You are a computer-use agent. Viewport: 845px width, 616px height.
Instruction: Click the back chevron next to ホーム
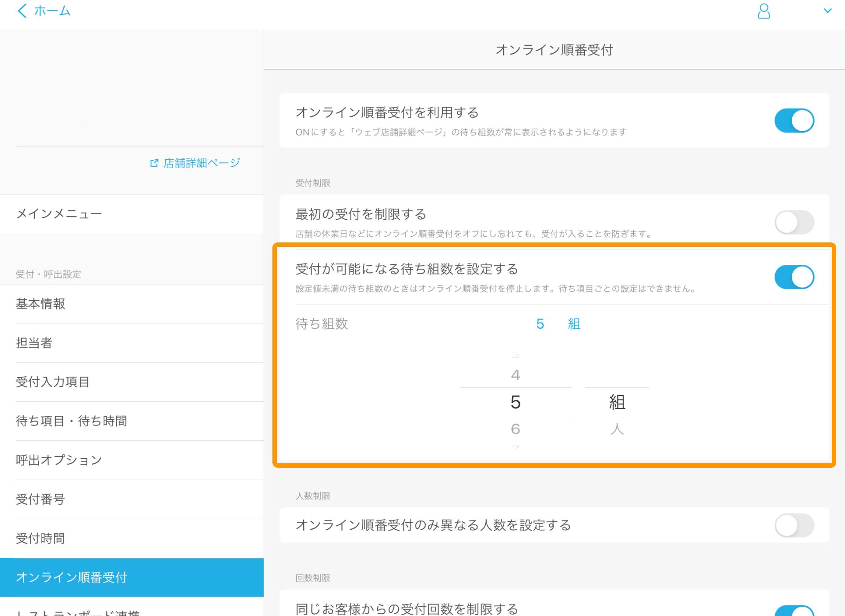click(22, 11)
